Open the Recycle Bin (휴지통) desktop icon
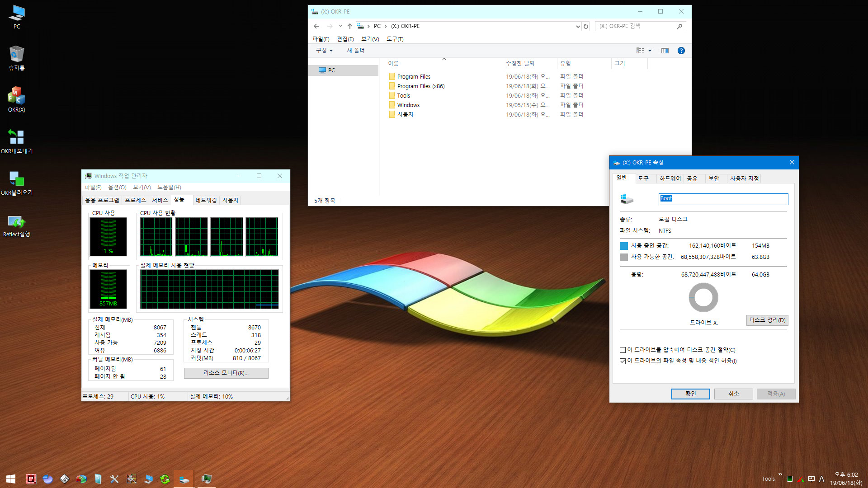The height and width of the screenshot is (488, 868). 17,58
